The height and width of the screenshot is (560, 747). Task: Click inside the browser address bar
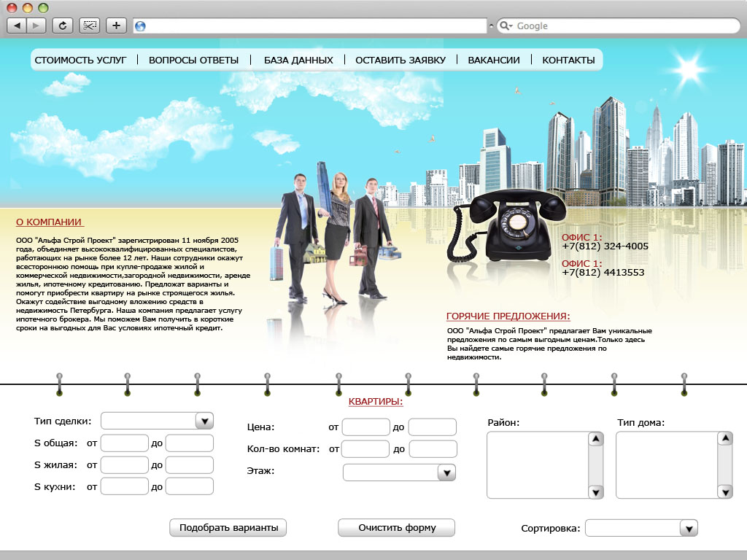click(309, 26)
